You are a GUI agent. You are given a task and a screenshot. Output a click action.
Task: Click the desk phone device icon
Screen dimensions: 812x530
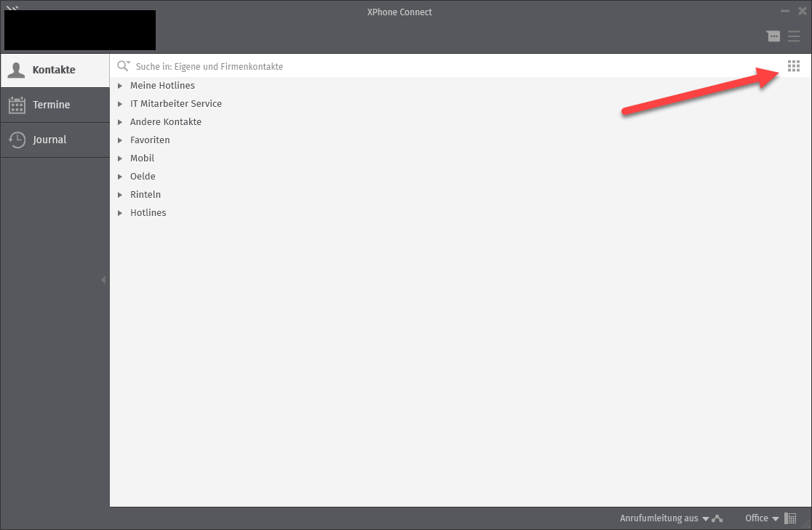[x=791, y=518]
